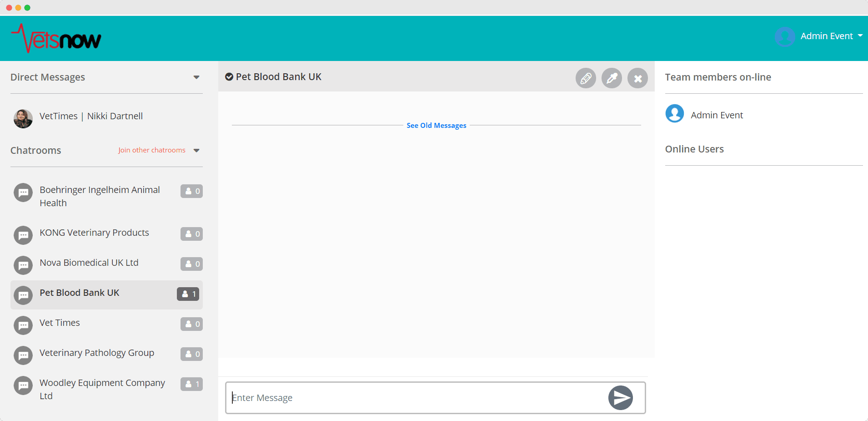Click Pet Blood Bank UK sidebar chat icon
868x421 pixels.
pos(23,295)
